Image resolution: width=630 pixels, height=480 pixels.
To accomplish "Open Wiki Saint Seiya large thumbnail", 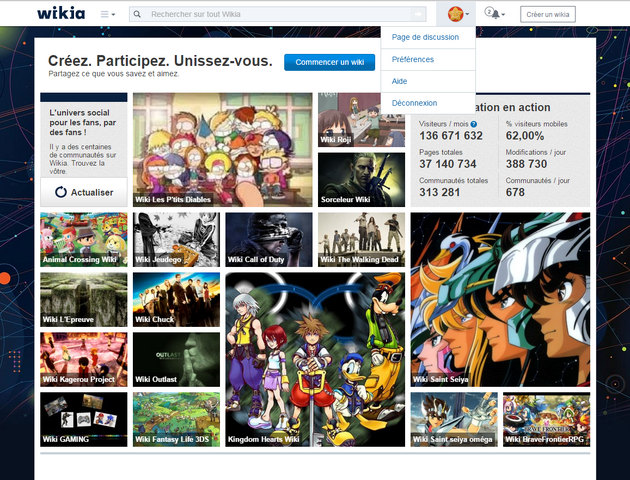I will 500,300.
